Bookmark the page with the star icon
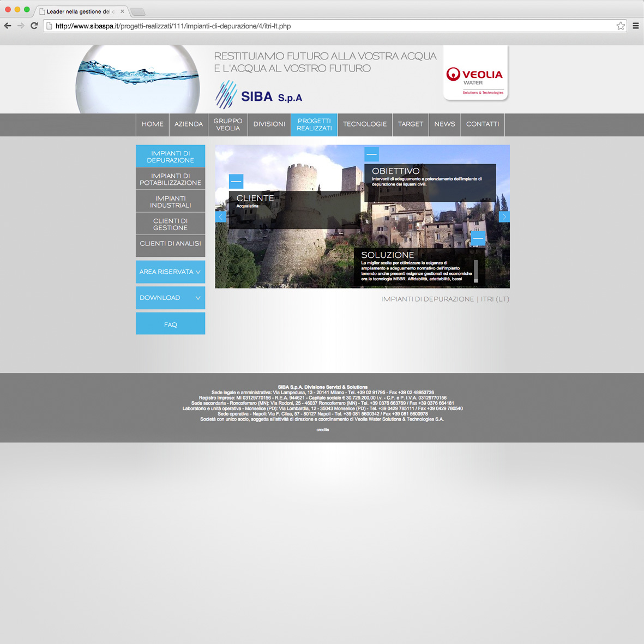644x644 pixels. point(621,26)
